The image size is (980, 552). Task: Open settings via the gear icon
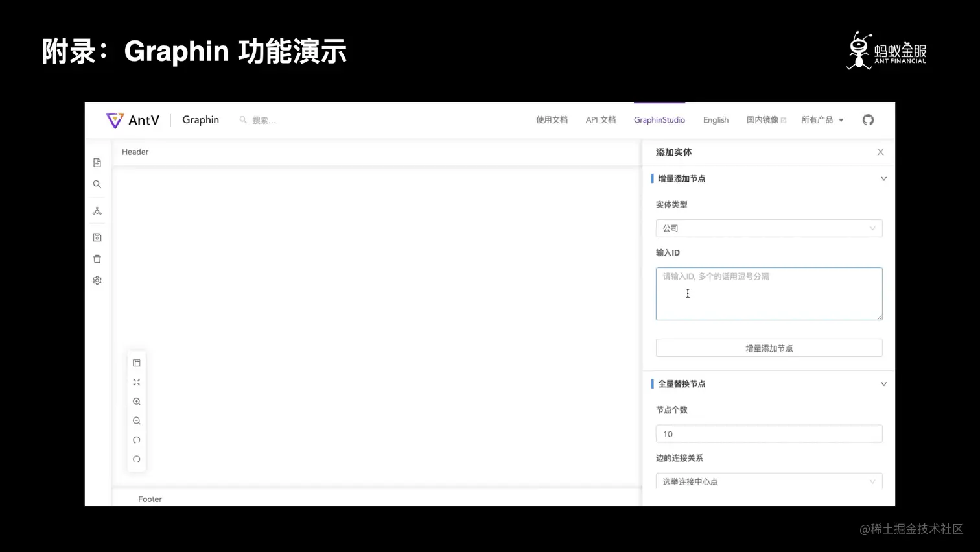(x=97, y=280)
